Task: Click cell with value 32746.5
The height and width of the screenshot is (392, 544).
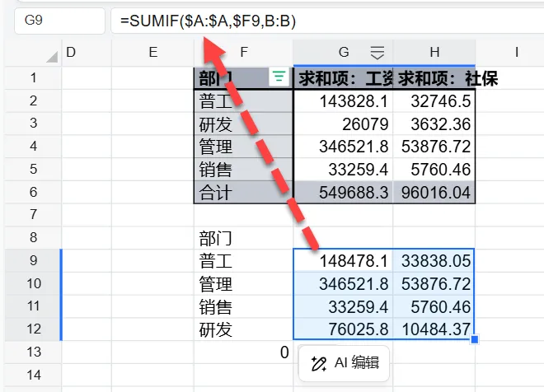Action: 434,100
